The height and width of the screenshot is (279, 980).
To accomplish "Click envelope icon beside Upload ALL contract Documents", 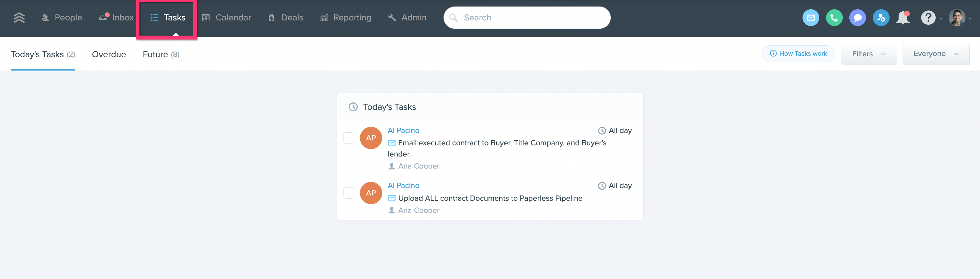I will pos(392,198).
